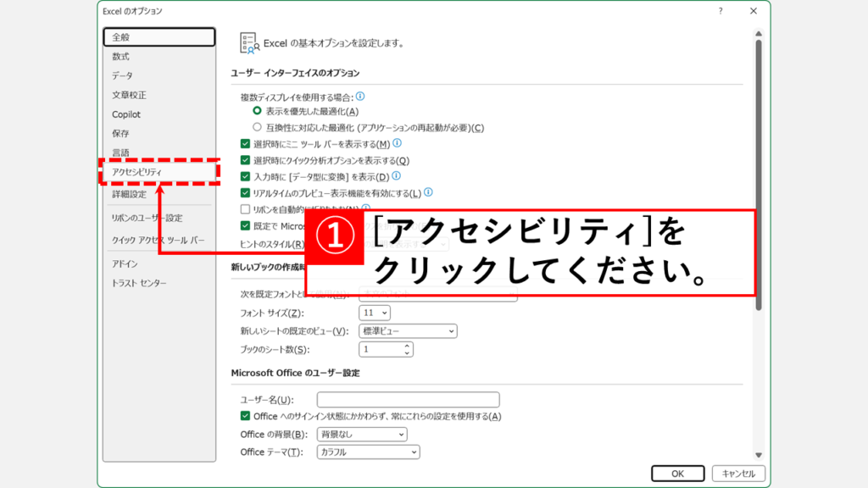Expand 新しいシートの既定のビュー dropdown
The height and width of the screenshot is (488, 868).
(x=408, y=330)
